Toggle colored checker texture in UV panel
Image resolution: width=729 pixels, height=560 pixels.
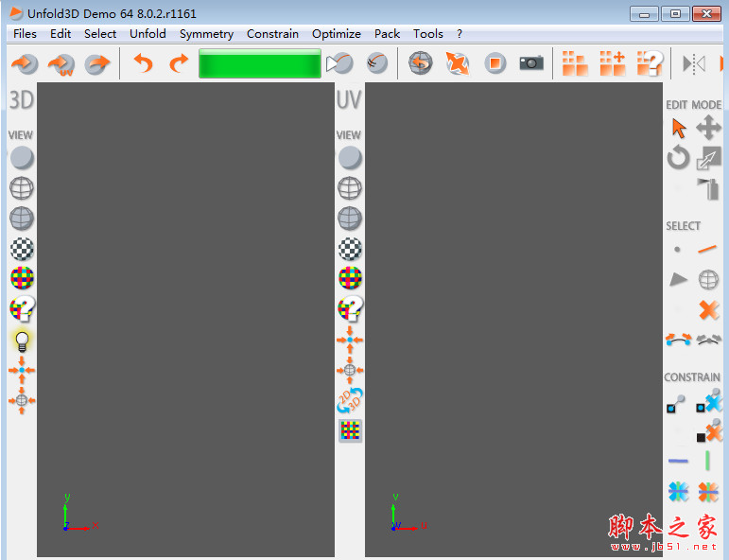click(350, 278)
